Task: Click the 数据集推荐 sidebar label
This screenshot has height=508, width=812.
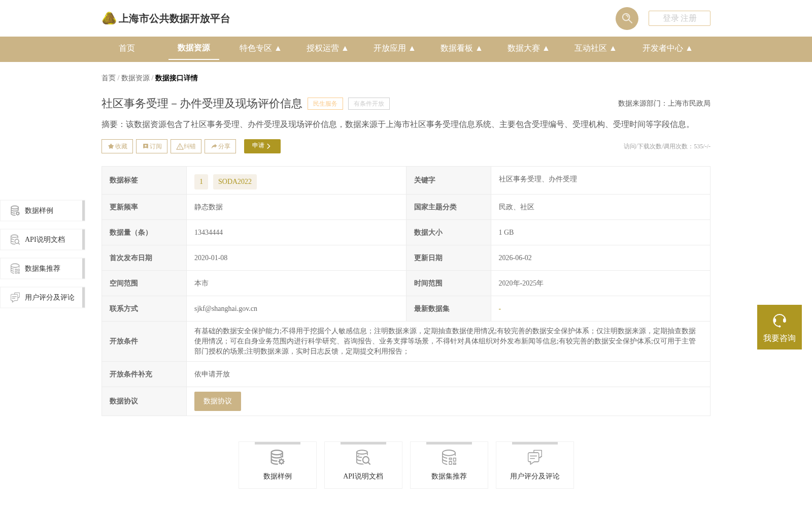Action: point(43,269)
